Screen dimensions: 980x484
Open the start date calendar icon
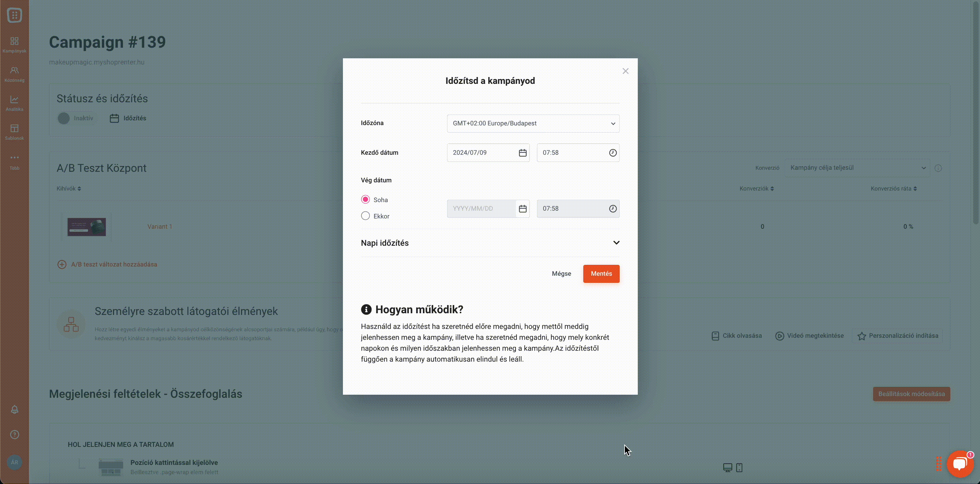(x=522, y=153)
